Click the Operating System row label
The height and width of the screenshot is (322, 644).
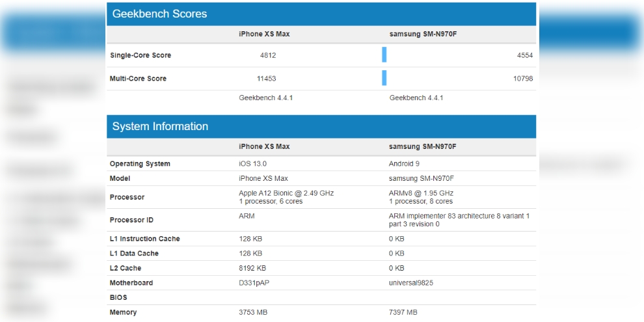tap(140, 163)
